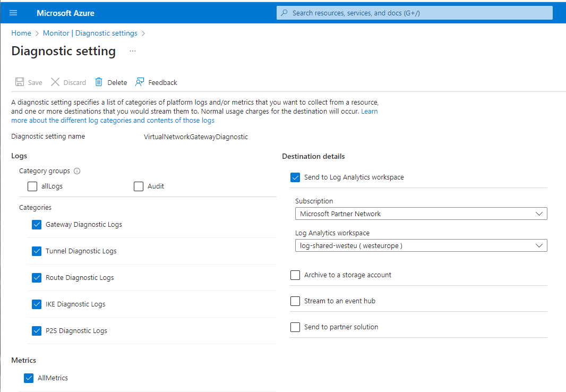
Task: Enable Archive to a storage account
Action: click(295, 275)
